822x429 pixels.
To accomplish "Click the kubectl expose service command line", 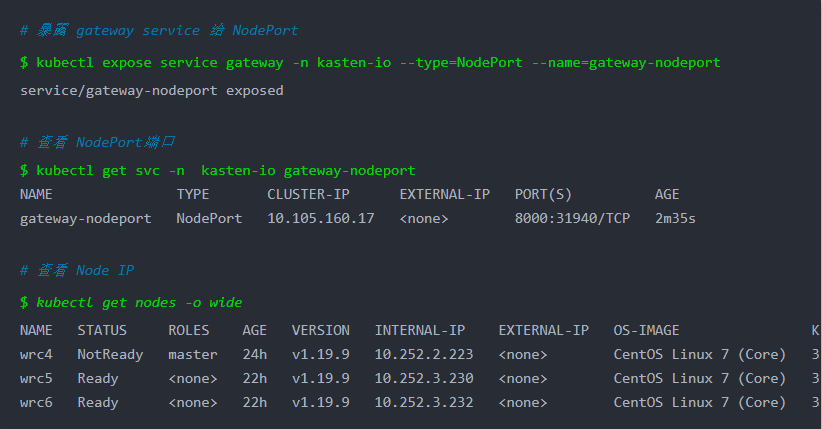I will click(370, 63).
